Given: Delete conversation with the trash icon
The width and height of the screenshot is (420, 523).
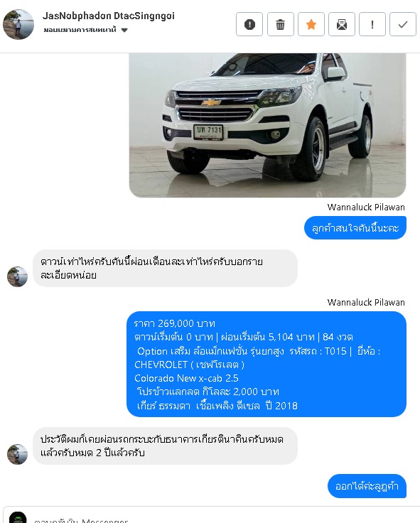Looking at the screenshot, I should tap(280, 24).
